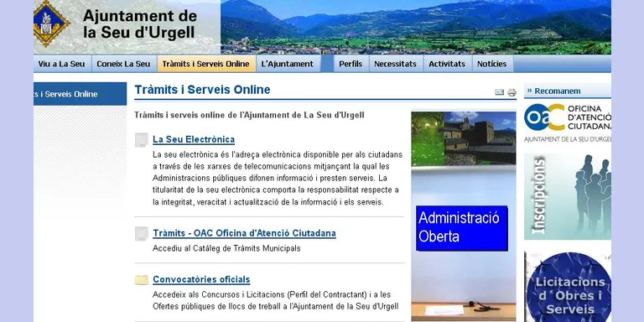This screenshot has height=322, width=644.
Task: Open the La Seu Electrònica link
Action: click(x=194, y=140)
